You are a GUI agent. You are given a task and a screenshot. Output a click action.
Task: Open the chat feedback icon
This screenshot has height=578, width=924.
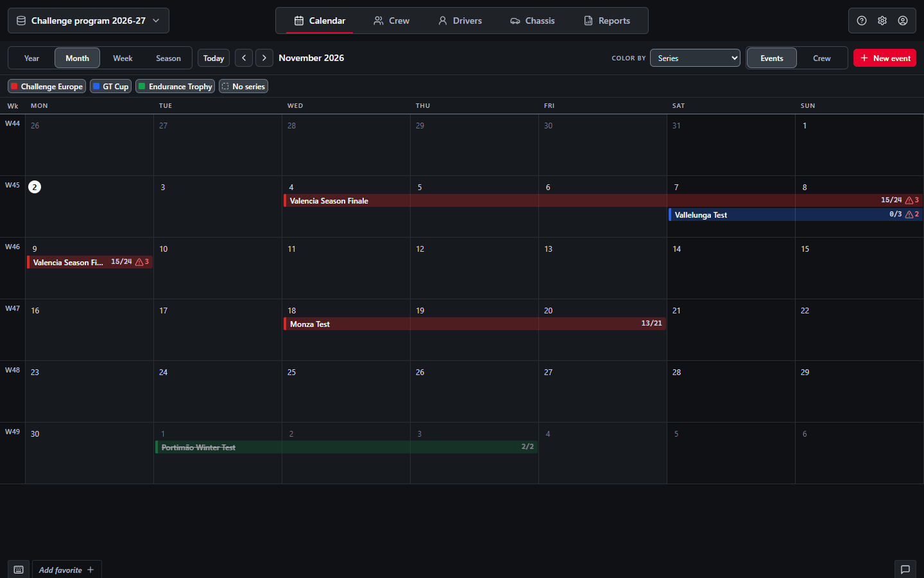pyautogui.click(x=905, y=570)
